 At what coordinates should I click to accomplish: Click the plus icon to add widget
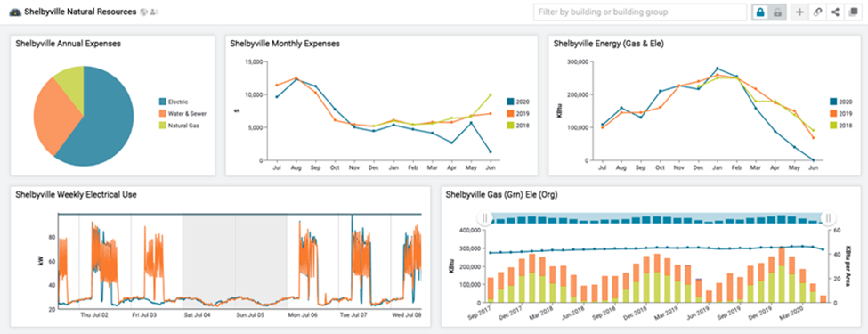point(799,12)
